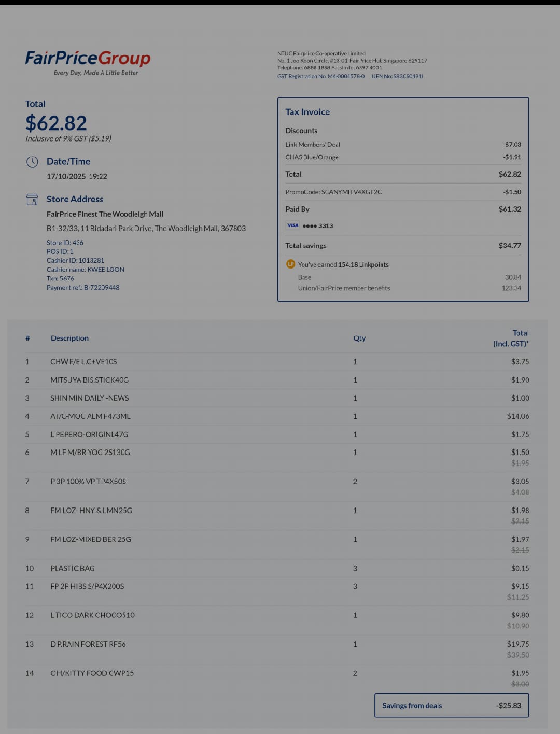Click the Qty column header
The width and height of the screenshot is (560, 734).
tap(359, 338)
